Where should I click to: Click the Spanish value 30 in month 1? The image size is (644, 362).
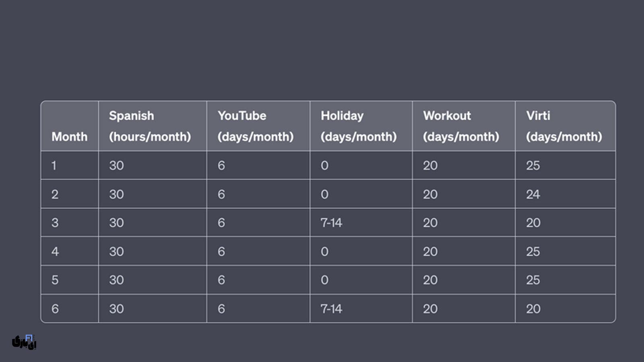click(x=116, y=165)
